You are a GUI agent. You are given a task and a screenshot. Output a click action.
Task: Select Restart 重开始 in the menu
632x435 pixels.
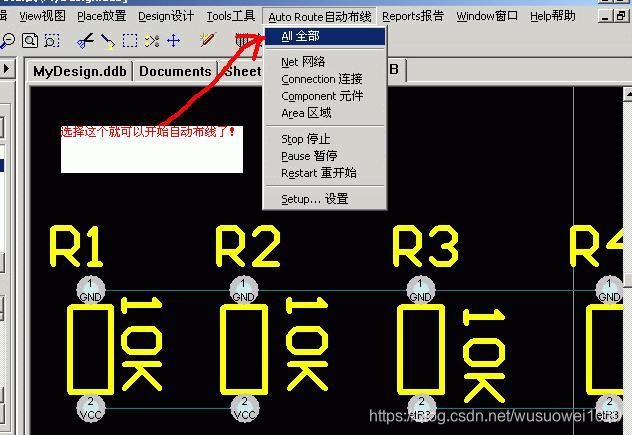pos(325,173)
